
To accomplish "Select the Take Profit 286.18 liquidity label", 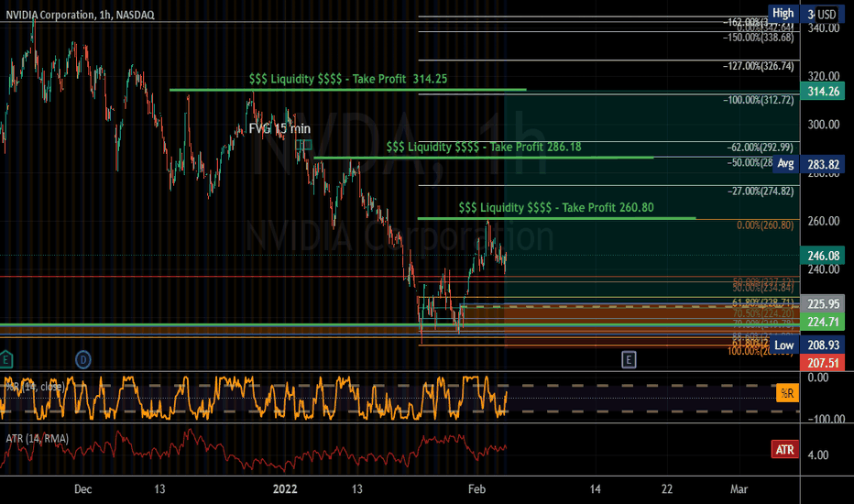I will click(484, 148).
